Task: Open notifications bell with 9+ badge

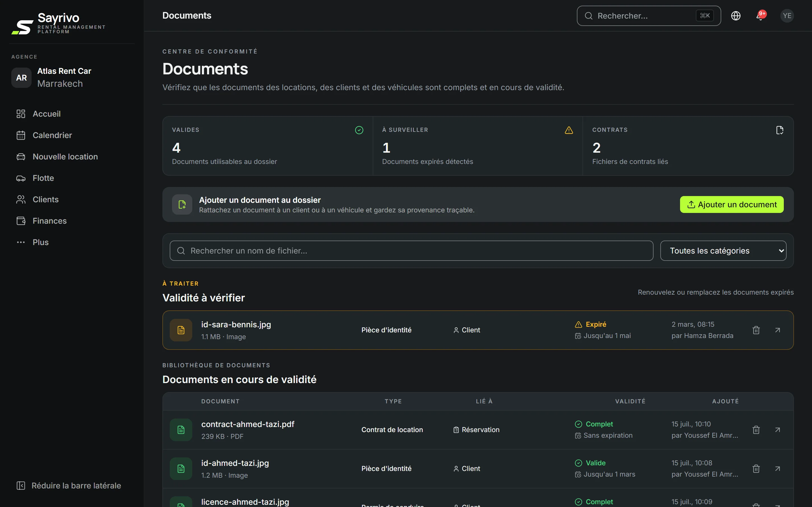Action: [x=761, y=16]
